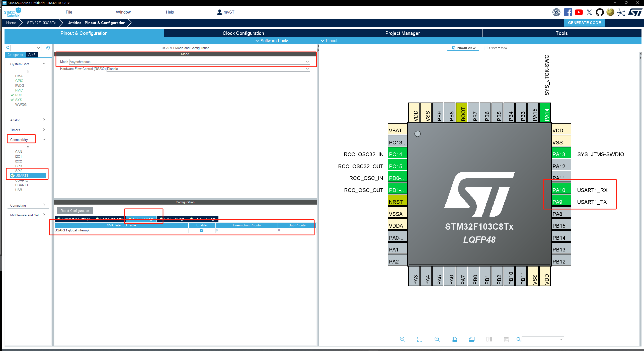
Task: Click the rotate counterclockwise chip icon
Action: click(x=472, y=339)
